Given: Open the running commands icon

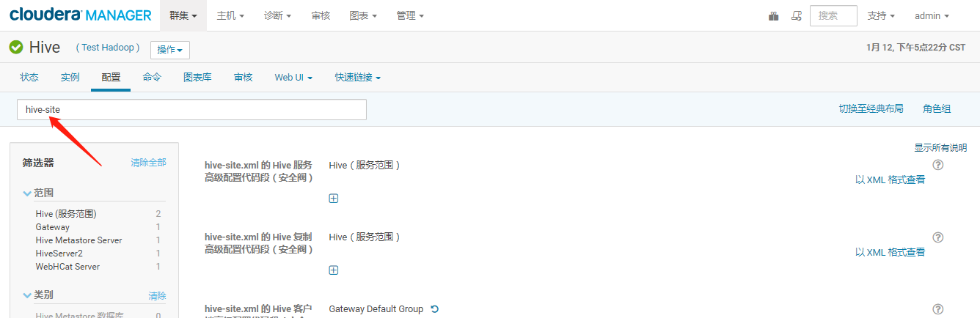Looking at the screenshot, I should (796, 15).
